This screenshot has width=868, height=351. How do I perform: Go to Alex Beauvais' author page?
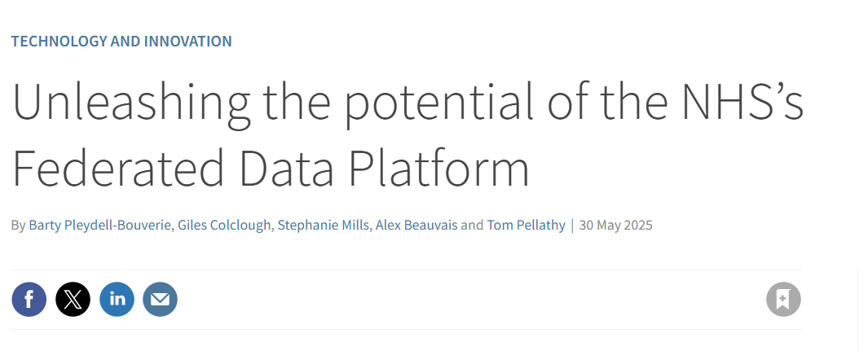416,226
